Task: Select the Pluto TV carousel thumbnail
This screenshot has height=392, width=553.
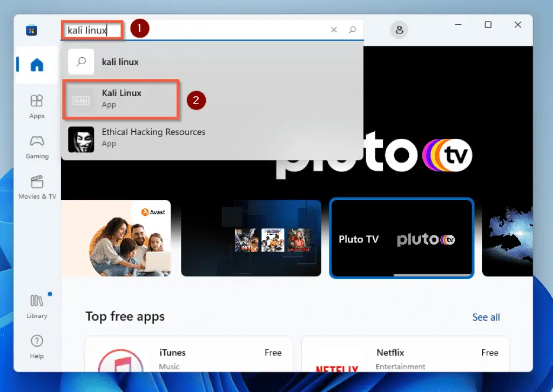Action: coord(401,238)
